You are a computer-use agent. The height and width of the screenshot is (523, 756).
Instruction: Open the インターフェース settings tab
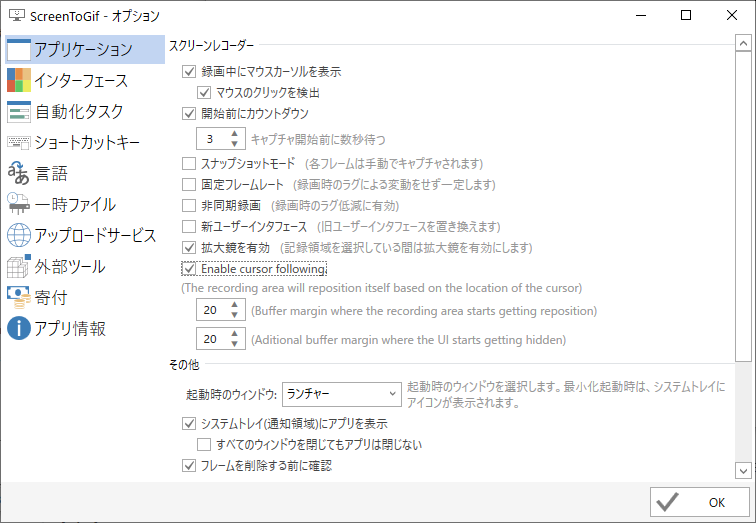coord(85,80)
